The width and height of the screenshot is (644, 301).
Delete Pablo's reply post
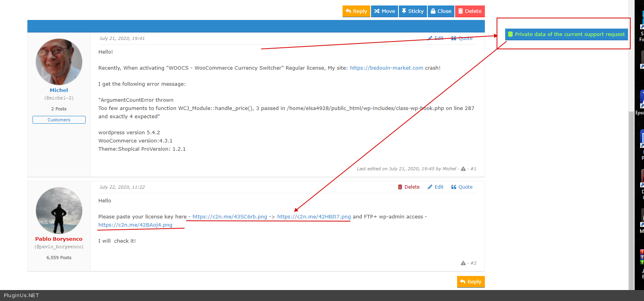click(409, 187)
